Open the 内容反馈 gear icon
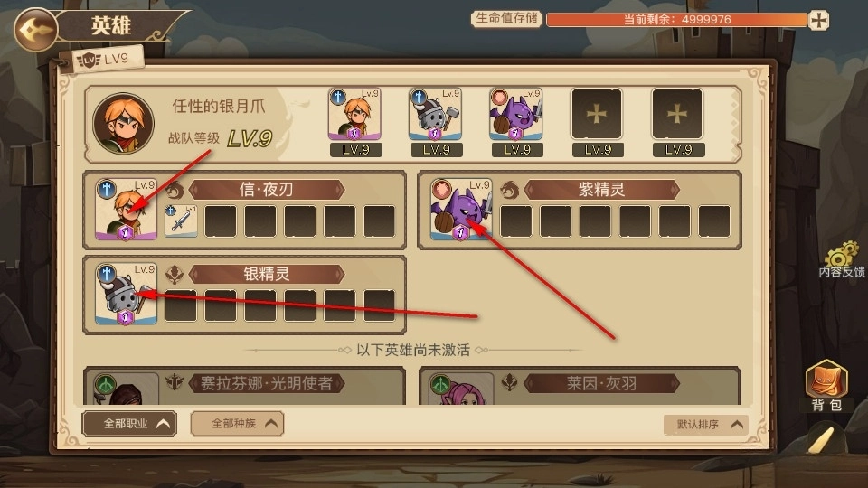 (x=842, y=259)
